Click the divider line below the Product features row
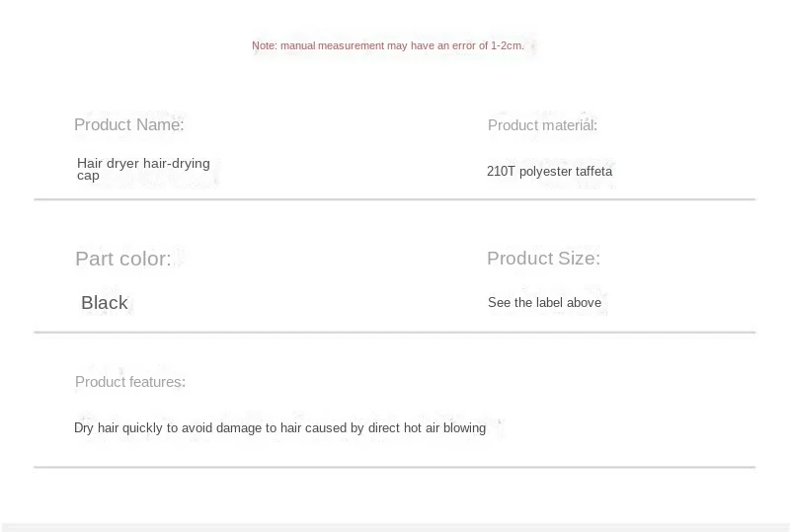The width and height of the screenshot is (790, 532). pyautogui.click(x=395, y=467)
